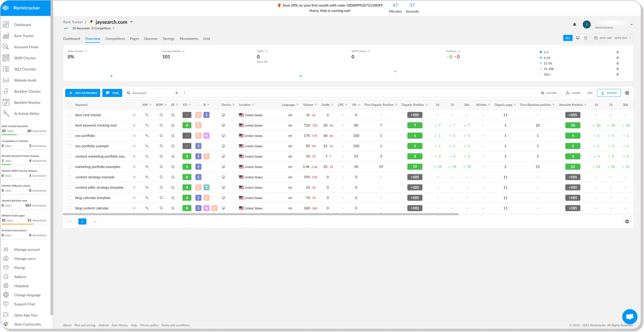
Task: Click the Tags button
Action: [x=112, y=93]
